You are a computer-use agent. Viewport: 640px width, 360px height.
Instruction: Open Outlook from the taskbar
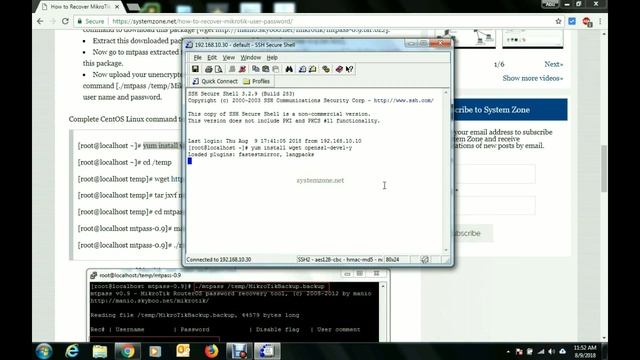(x=183, y=351)
